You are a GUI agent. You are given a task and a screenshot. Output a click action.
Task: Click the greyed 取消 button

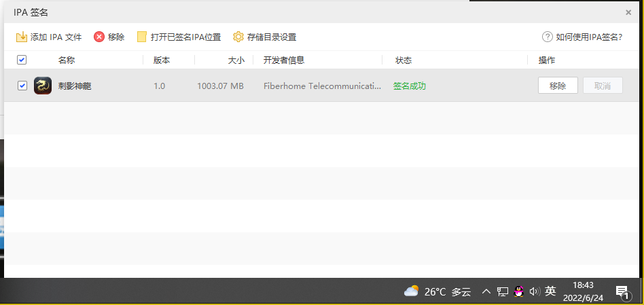(x=603, y=86)
